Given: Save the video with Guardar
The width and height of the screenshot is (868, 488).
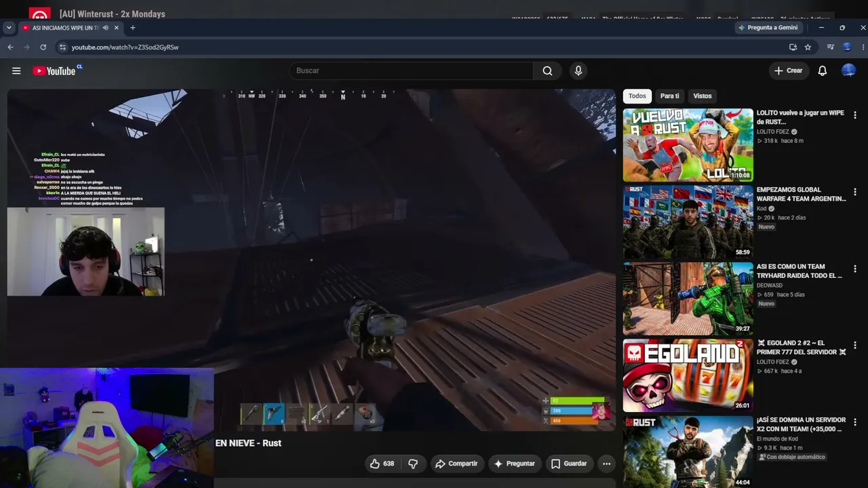Looking at the screenshot, I should click(x=568, y=464).
